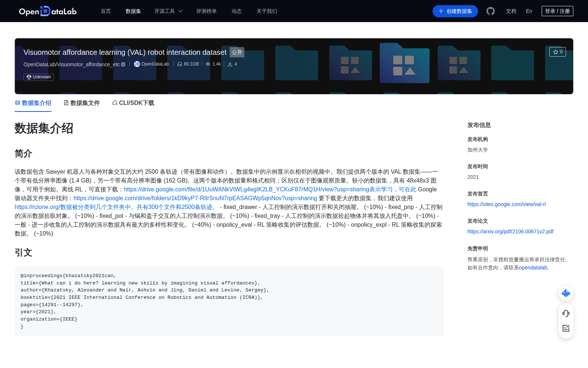Open the OpenDataLab publisher avatar
Screen dimensions: 588x368
137,64
